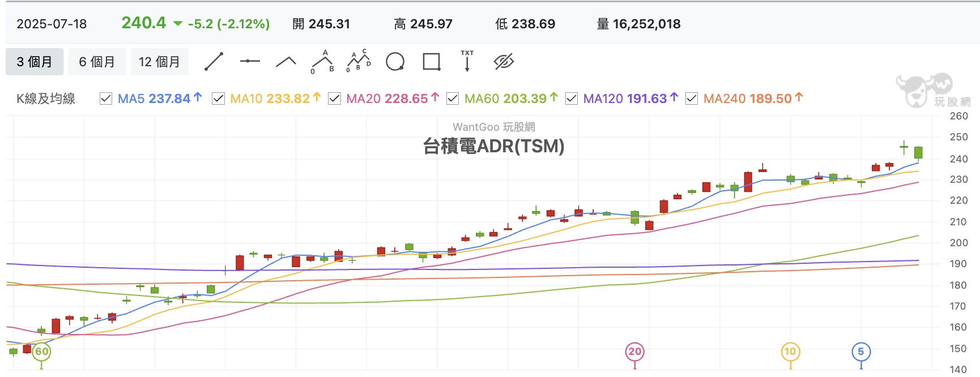Click the chart title 台積電ADR(TSM)
The width and height of the screenshot is (980, 377).
click(x=493, y=146)
